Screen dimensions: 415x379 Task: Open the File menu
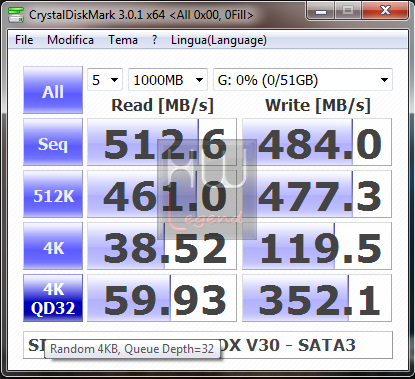coord(24,40)
